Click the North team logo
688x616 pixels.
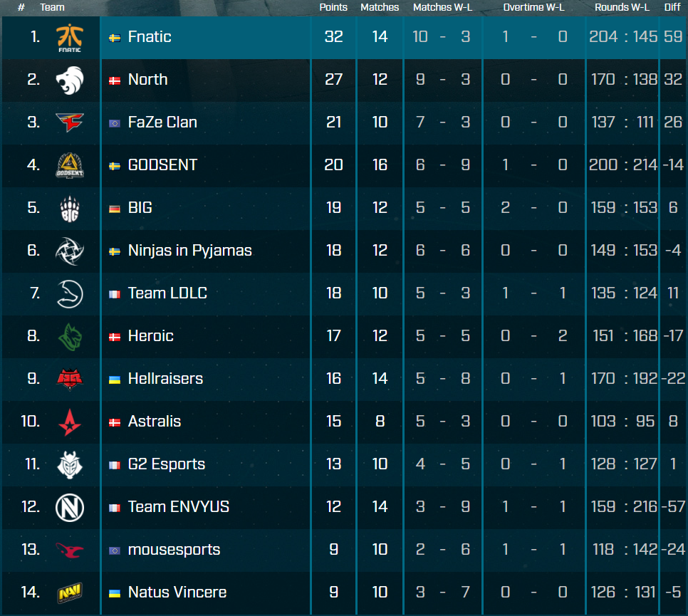pyautogui.click(x=70, y=80)
